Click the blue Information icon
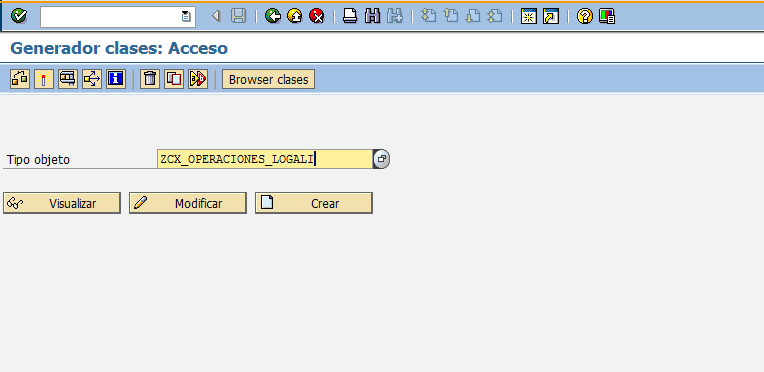764x372 pixels. [x=116, y=79]
